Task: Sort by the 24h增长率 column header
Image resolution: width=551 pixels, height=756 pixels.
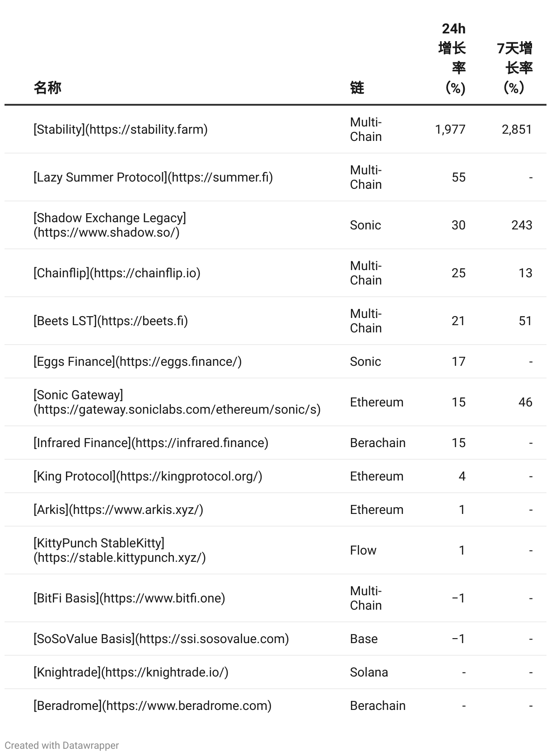Action: point(453,58)
